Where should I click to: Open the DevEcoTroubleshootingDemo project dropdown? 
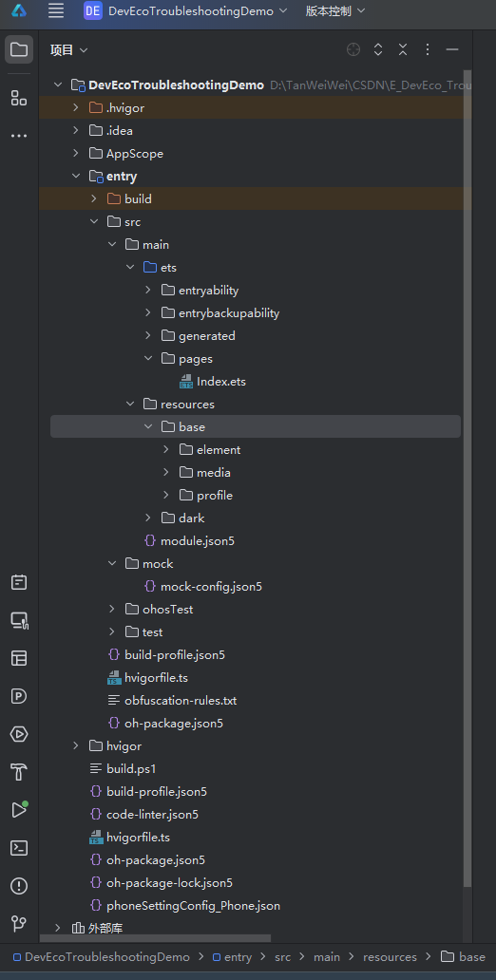186,10
